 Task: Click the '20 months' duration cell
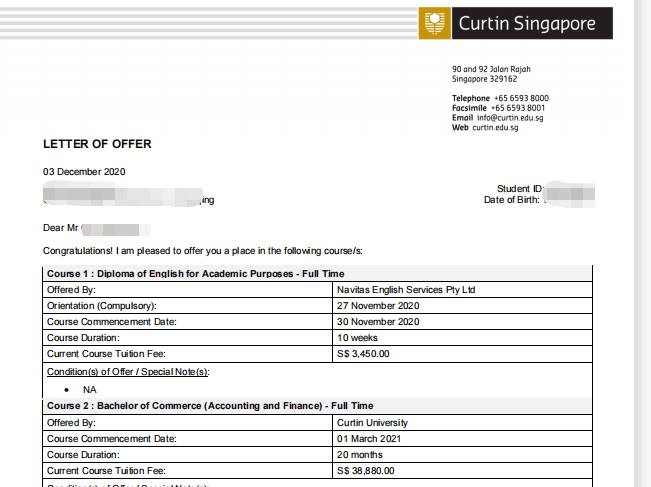[x=462, y=455]
